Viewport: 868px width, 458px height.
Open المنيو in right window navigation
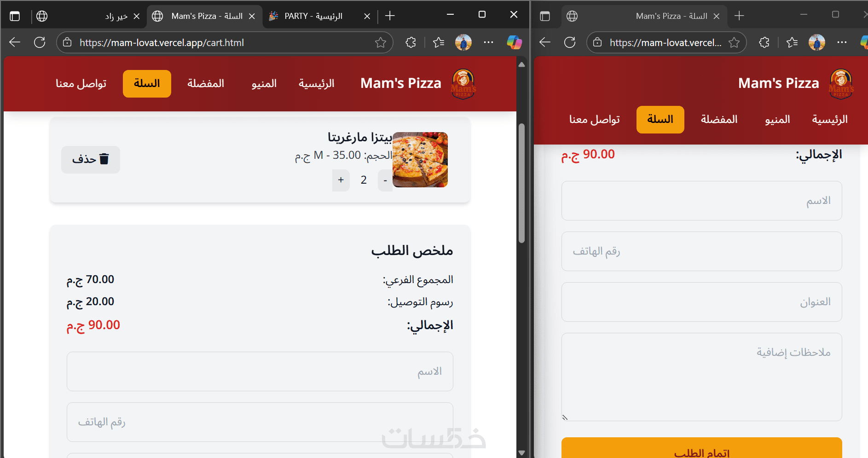click(778, 120)
